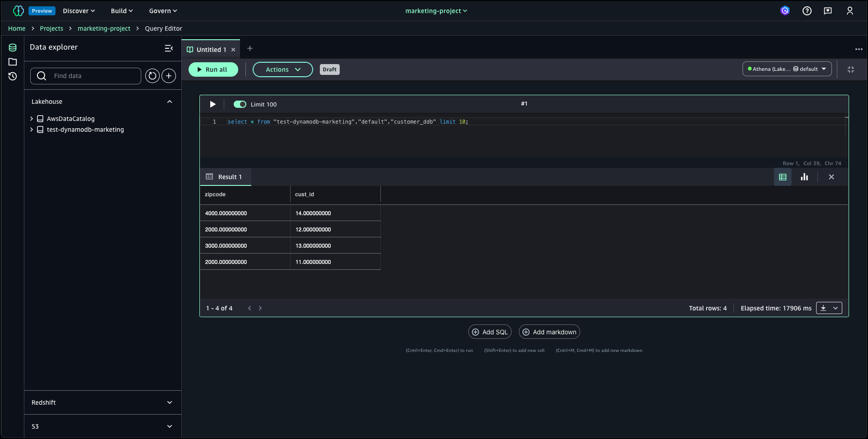Click the refresh data icon
868x439 pixels.
[152, 76]
